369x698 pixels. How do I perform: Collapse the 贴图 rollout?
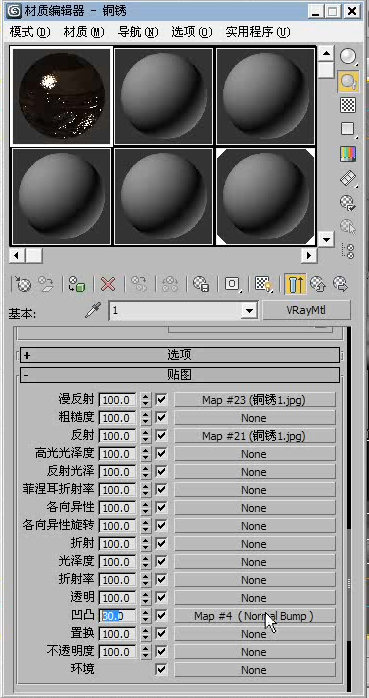tap(180, 374)
